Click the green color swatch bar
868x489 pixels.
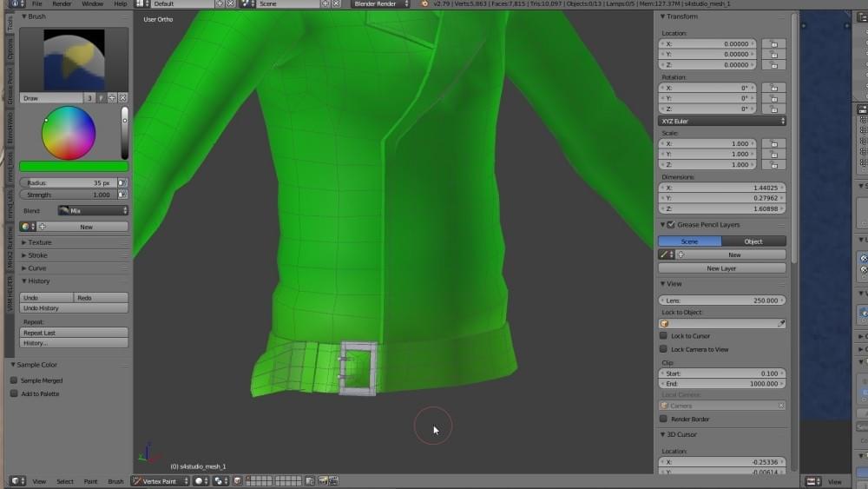click(74, 167)
